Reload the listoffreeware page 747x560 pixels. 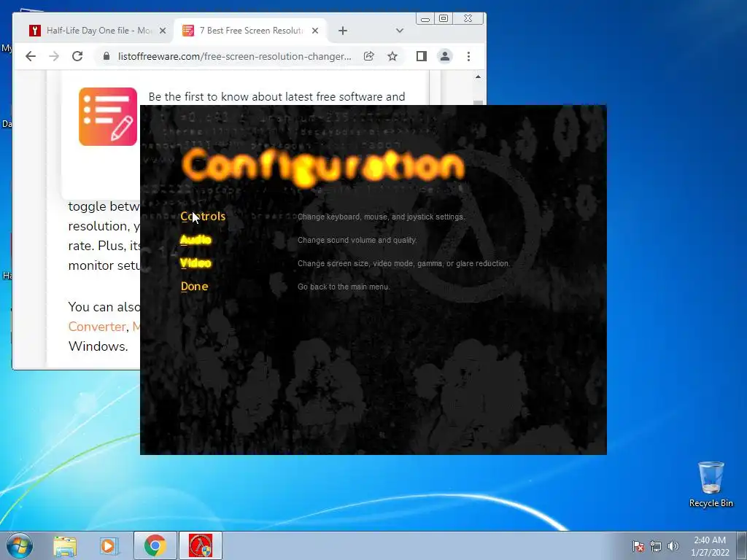pos(77,56)
